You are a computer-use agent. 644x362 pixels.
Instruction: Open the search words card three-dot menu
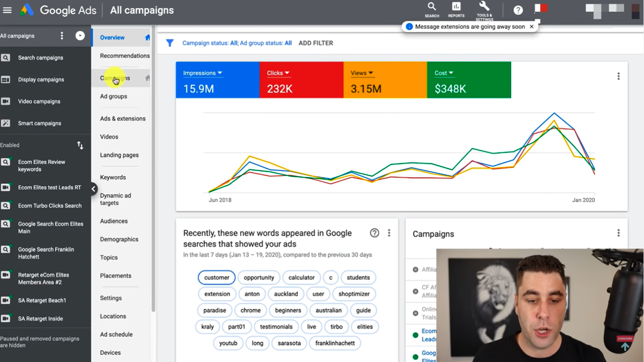click(389, 233)
